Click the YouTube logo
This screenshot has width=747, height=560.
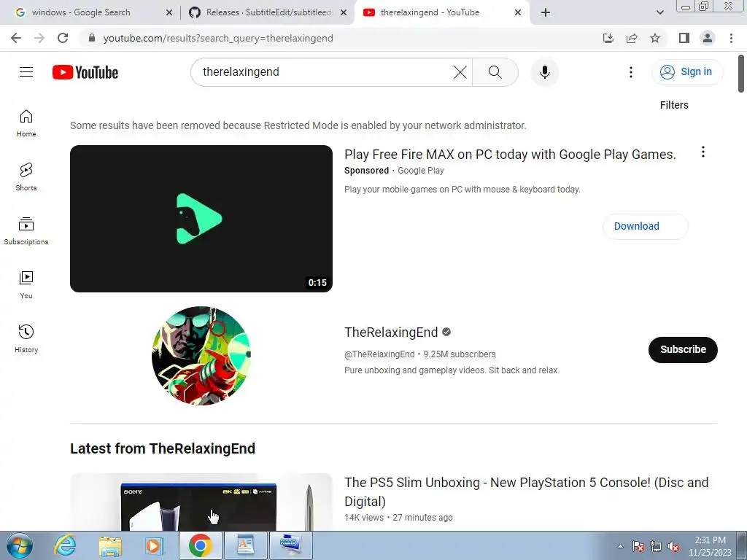(x=85, y=72)
